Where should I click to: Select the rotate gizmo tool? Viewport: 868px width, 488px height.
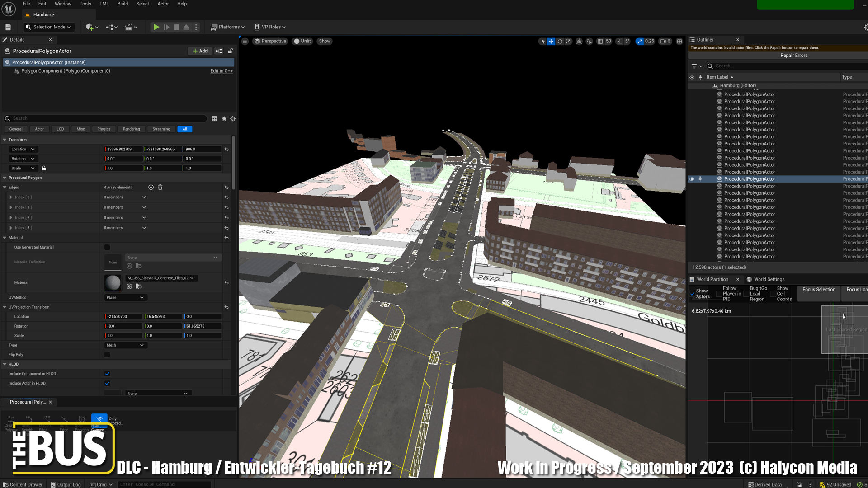[560, 41]
